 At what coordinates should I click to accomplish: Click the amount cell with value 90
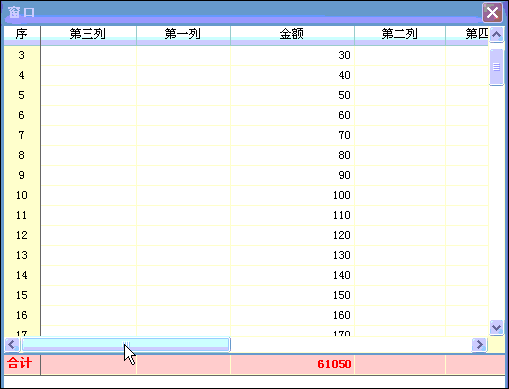pos(292,175)
